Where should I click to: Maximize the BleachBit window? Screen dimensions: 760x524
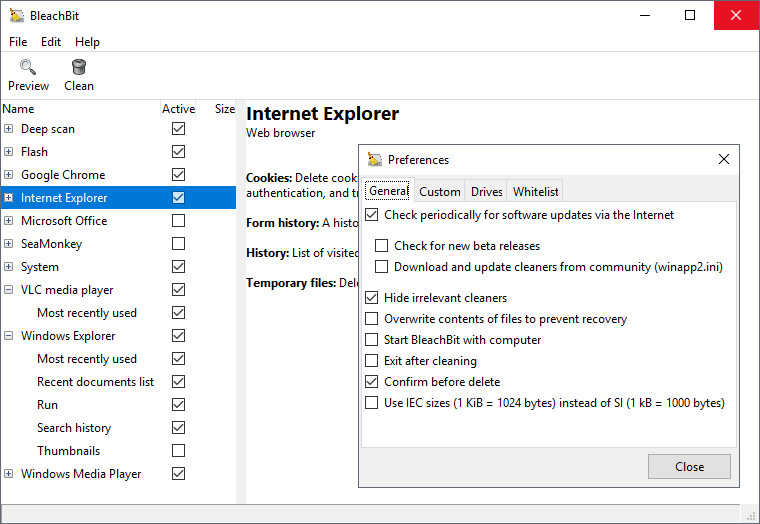coord(690,16)
